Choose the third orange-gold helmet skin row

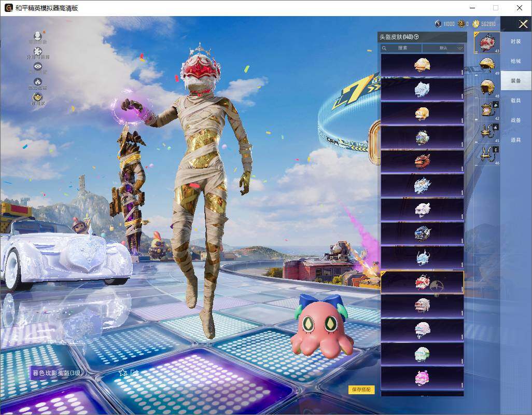tap(423, 113)
